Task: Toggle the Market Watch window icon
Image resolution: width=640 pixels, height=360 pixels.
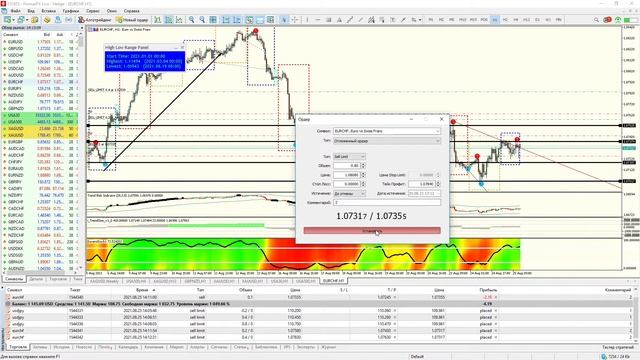Action: [x=35, y=20]
